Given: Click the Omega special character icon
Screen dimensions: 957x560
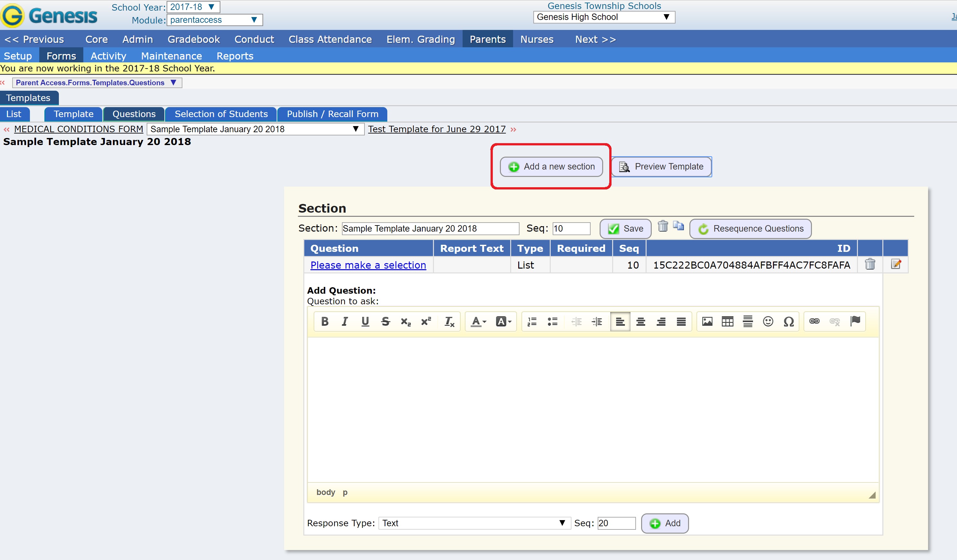Looking at the screenshot, I should pyautogui.click(x=788, y=322).
